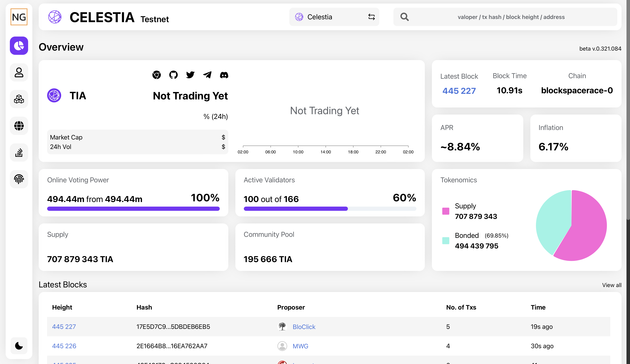Click the network swap/refresh arrows icon
Screen dimensions: 630x364
click(372, 17)
